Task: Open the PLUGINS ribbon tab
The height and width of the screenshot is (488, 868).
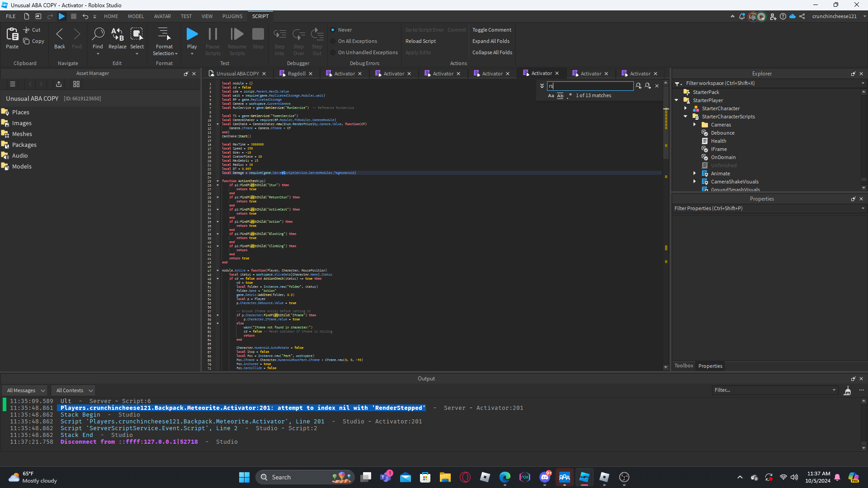Action: 232,16
